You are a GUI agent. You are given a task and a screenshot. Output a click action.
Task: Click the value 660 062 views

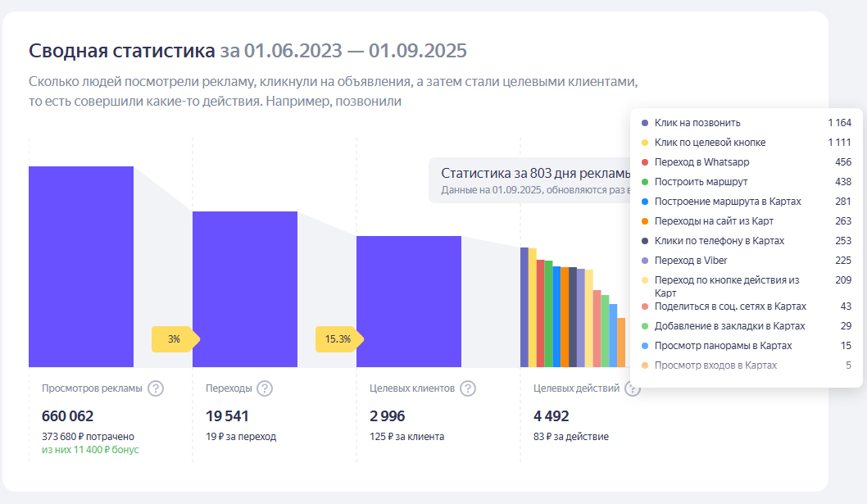pyautogui.click(x=67, y=416)
